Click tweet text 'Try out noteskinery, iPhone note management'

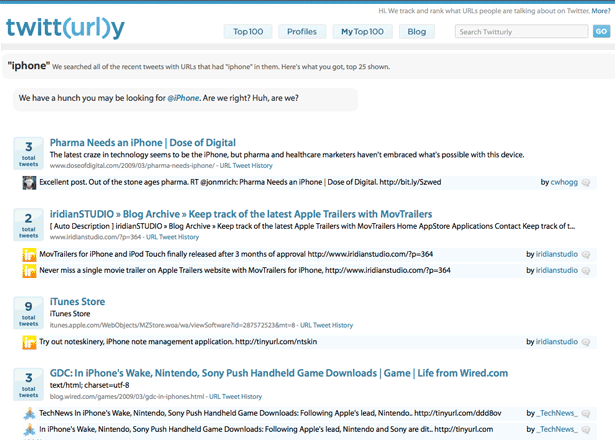[x=178, y=342]
